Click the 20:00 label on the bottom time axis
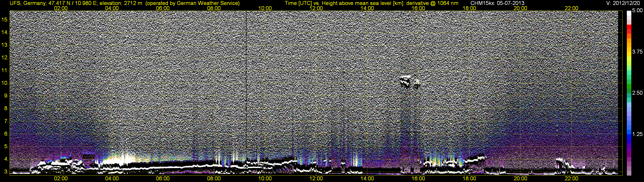 (521, 179)
